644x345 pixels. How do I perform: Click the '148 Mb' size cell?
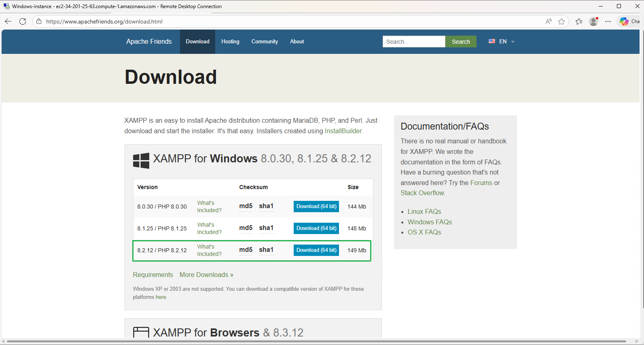pos(357,228)
